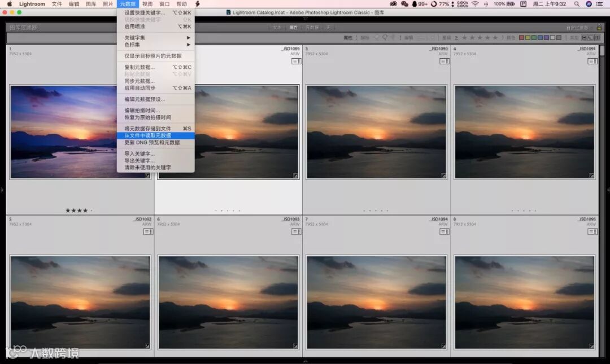Choose 将元数据存储到文件 menu item

pos(156,129)
